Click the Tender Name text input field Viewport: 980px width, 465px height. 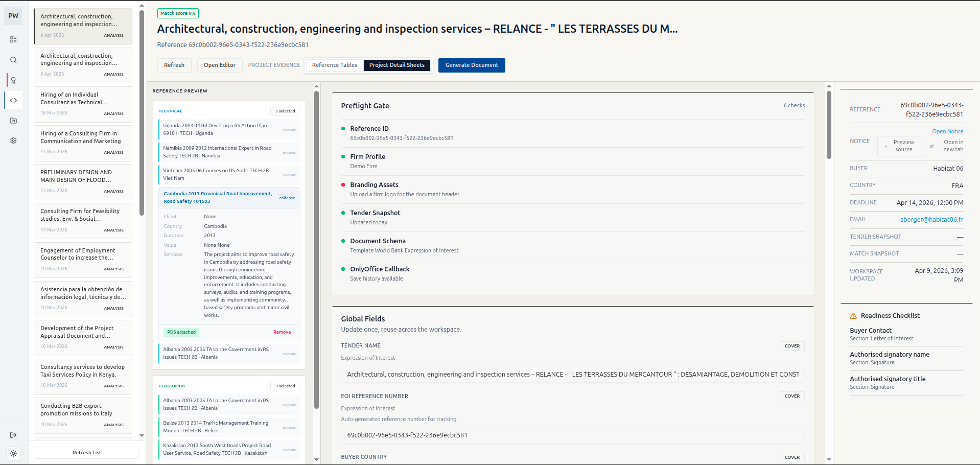pos(572,375)
